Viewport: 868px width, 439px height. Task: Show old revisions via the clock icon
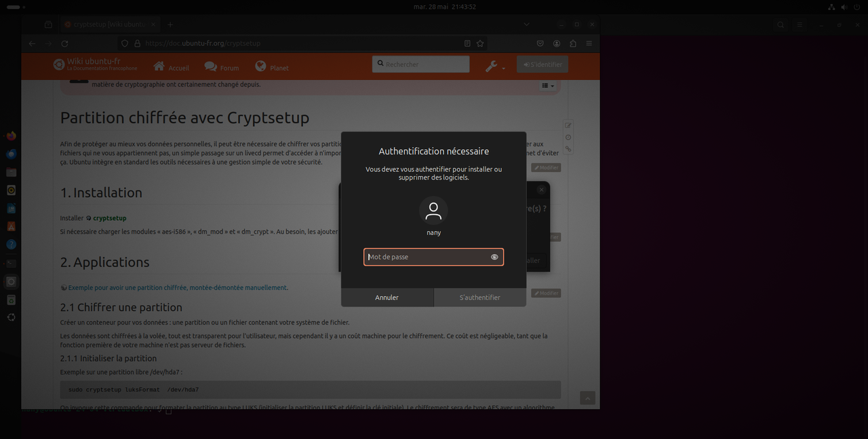[x=568, y=138]
